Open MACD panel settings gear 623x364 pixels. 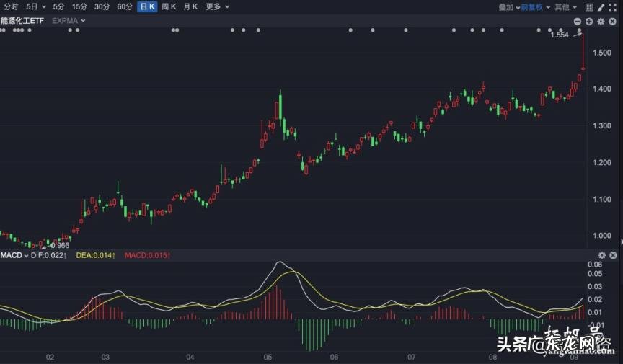tap(602, 256)
